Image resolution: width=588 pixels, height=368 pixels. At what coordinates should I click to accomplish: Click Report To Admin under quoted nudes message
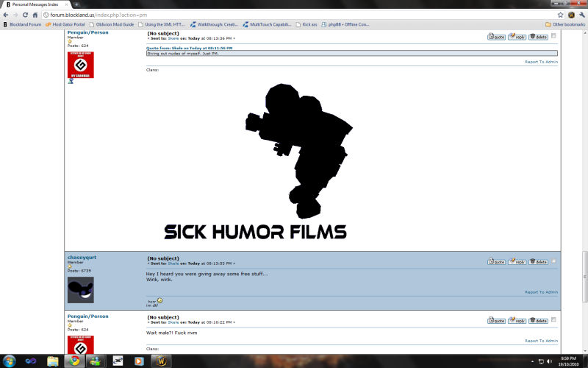[x=541, y=62]
